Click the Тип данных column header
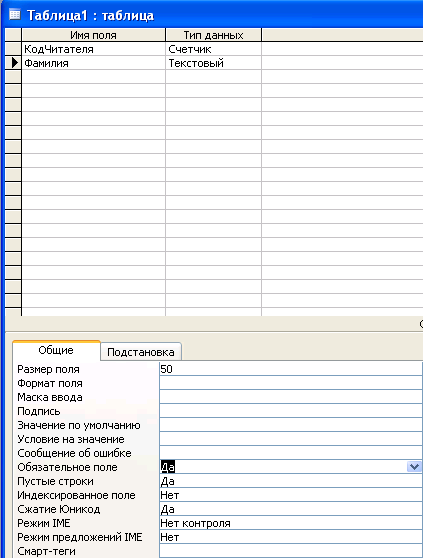This screenshot has width=423, height=558. coord(213,35)
